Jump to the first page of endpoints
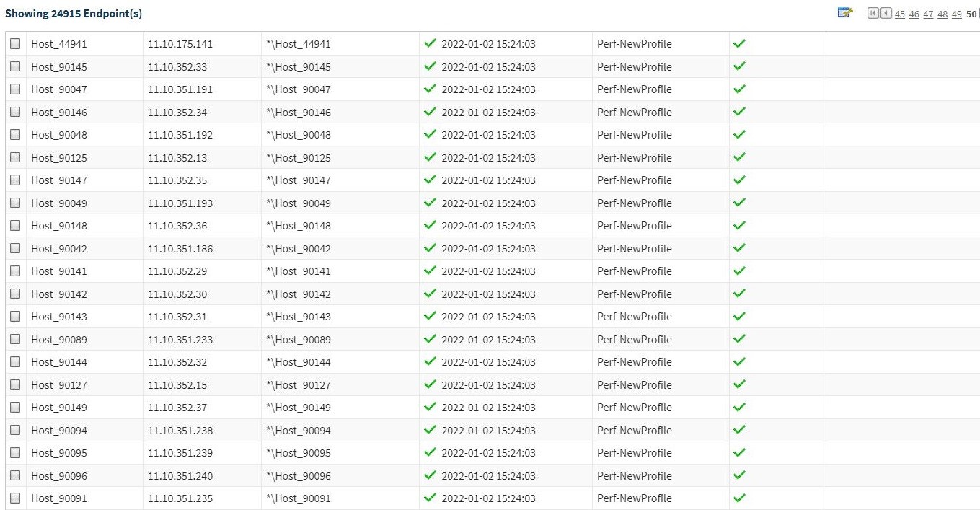The height and width of the screenshot is (510, 980). click(873, 13)
